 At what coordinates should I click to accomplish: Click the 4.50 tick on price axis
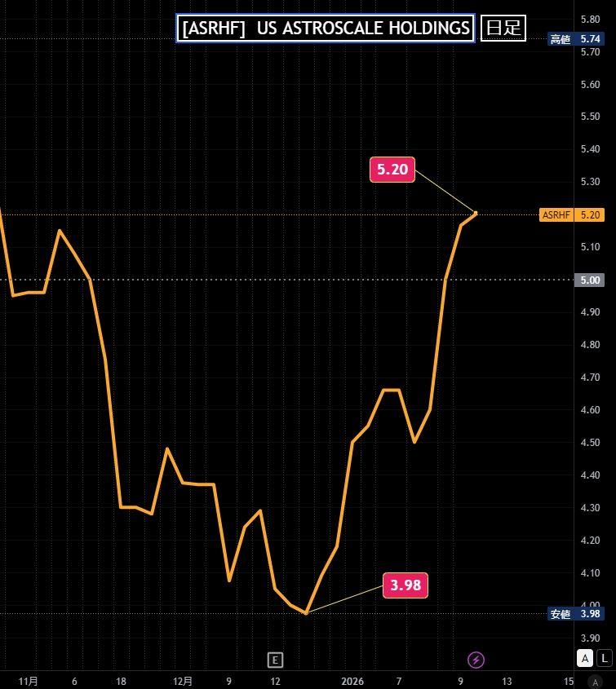(x=589, y=443)
